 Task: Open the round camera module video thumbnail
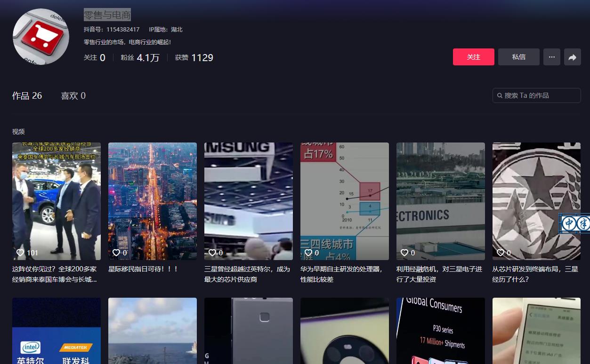[345, 331]
